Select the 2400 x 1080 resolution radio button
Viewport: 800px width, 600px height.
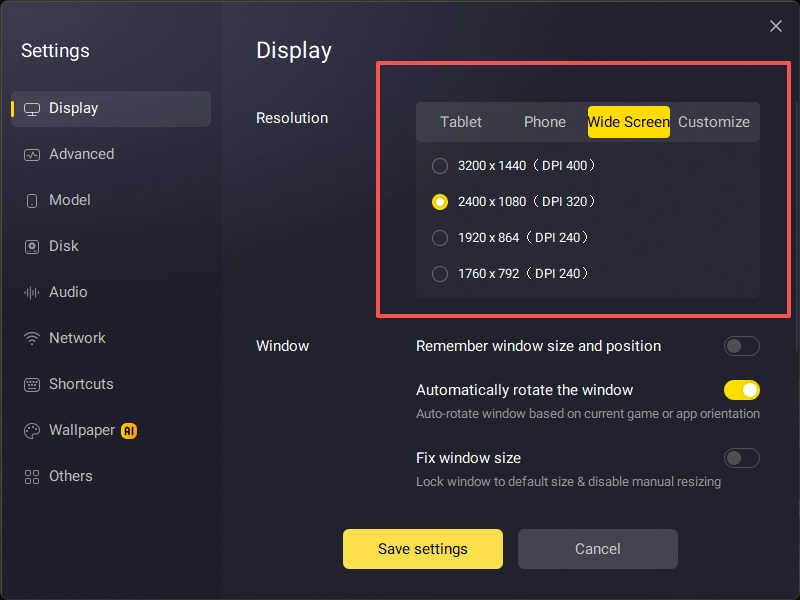pos(440,202)
